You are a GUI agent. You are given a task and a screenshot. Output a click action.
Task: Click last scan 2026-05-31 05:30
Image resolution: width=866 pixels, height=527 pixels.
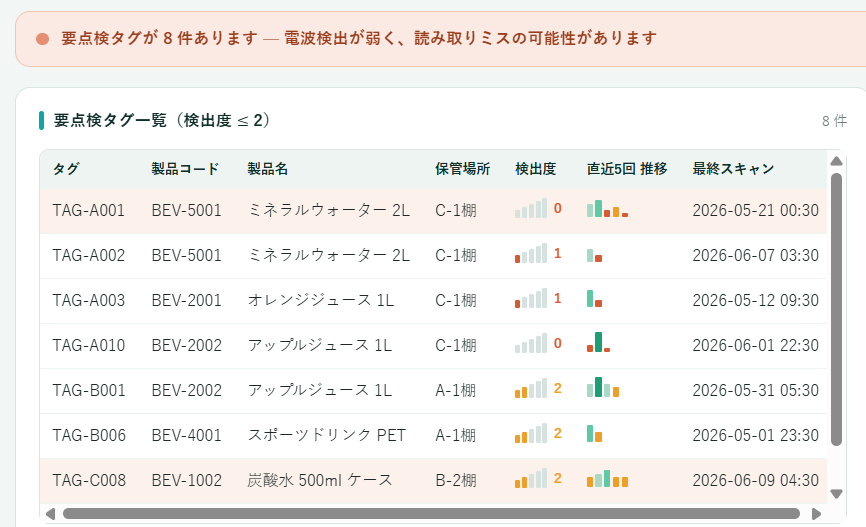pyautogui.click(x=755, y=391)
